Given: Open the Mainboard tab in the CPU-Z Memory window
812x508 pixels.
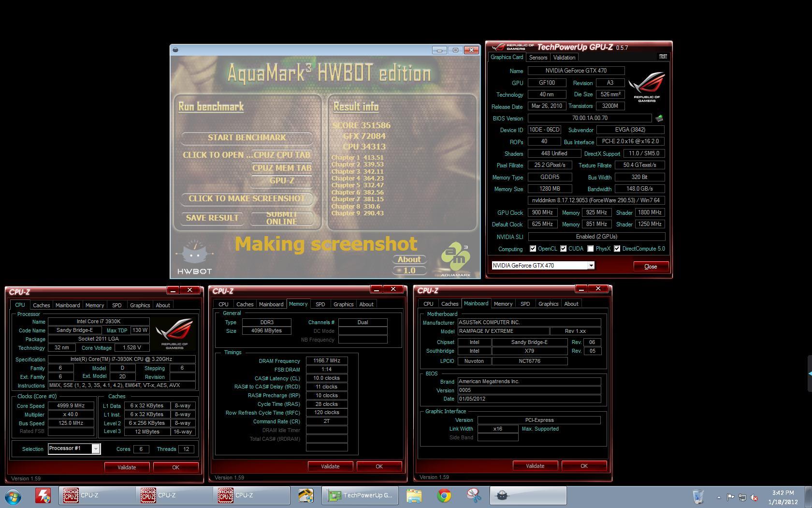Looking at the screenshot, I should 271,304.
